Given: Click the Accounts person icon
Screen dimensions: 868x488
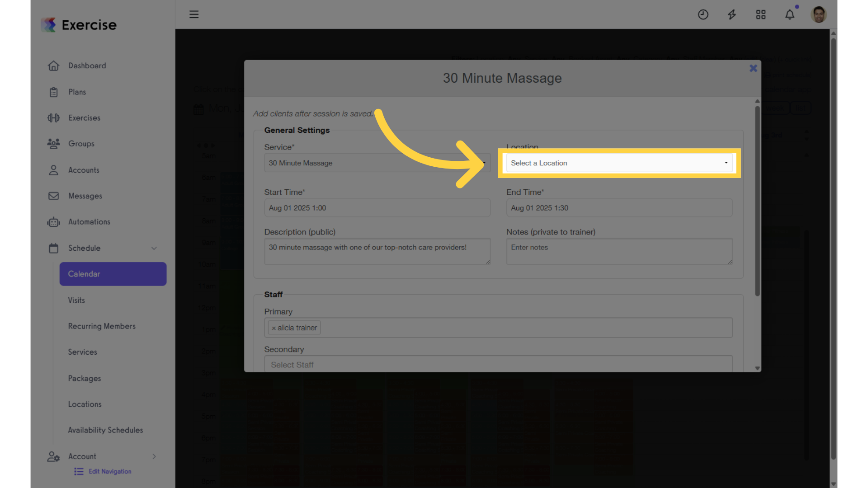Looking at the screenshot, I should (x=53, y=170).
